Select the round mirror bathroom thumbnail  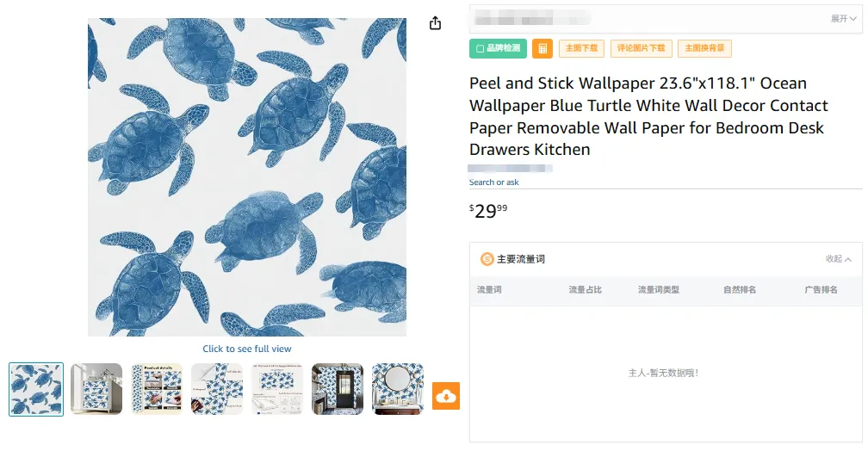click(398, 389)
